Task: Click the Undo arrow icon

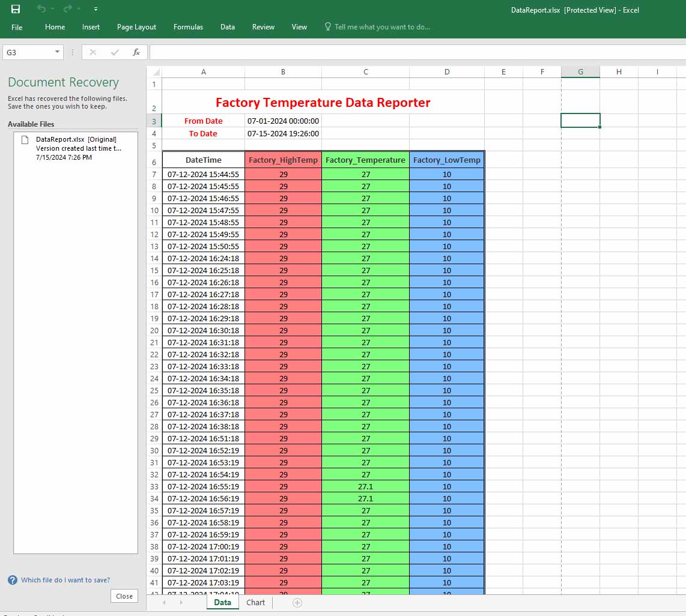Action: (x=41, y=9)
